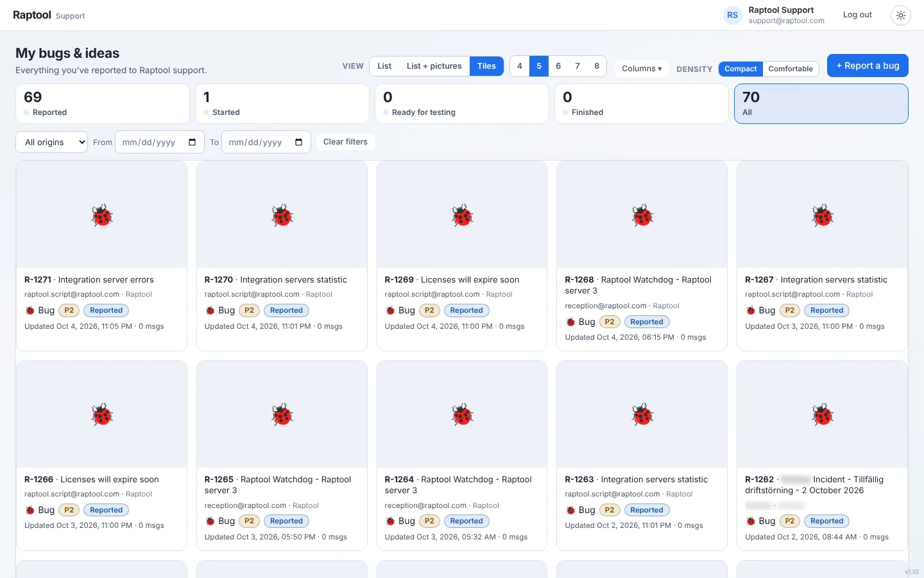Select the Tiles view
The width and height of the screenshot is (924, 578).
point(486,66)
